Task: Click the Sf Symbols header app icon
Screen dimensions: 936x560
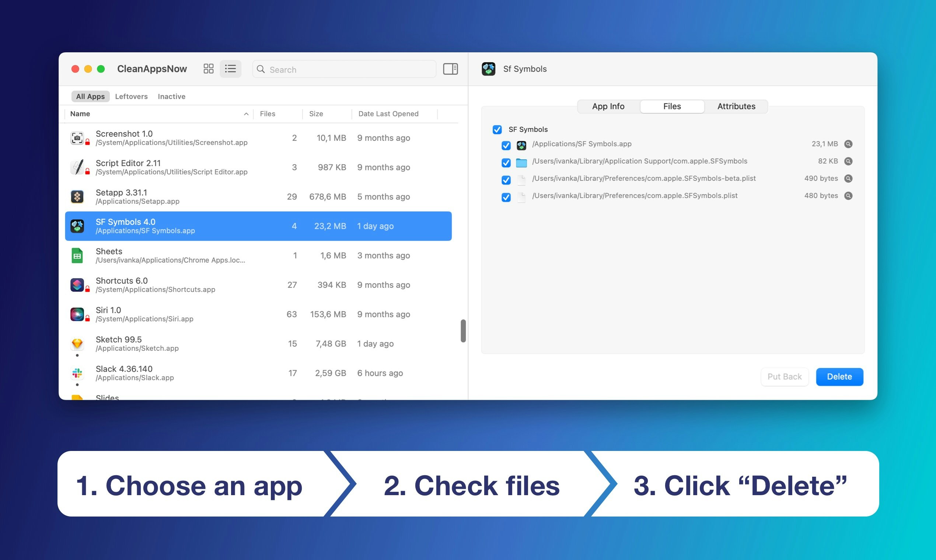Action: 488,69
